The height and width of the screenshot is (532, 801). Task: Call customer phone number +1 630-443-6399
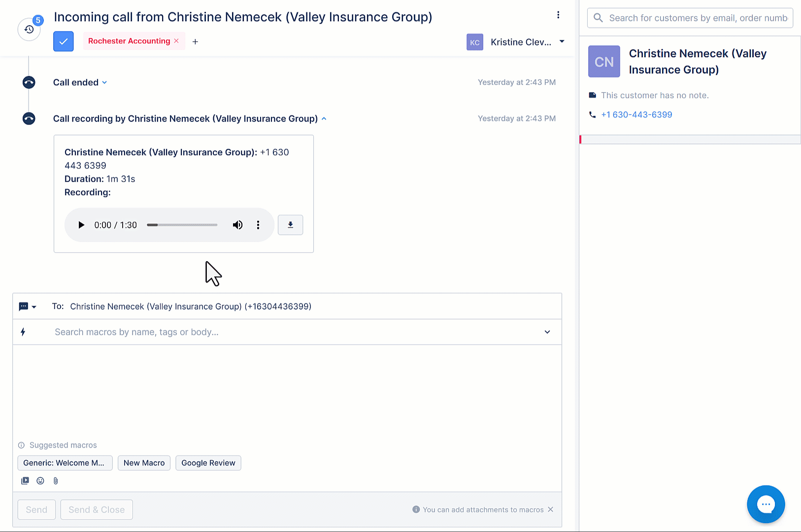point(636,115)
